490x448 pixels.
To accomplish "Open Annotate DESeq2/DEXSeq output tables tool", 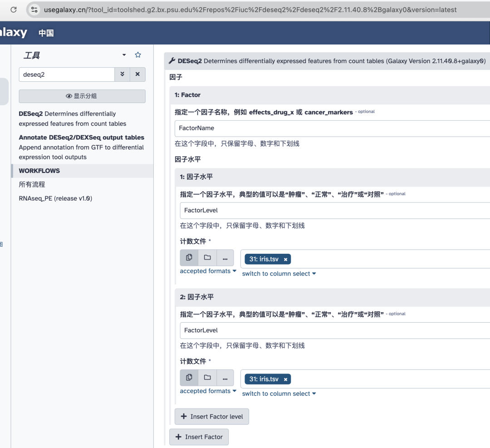I will [81, 147].
